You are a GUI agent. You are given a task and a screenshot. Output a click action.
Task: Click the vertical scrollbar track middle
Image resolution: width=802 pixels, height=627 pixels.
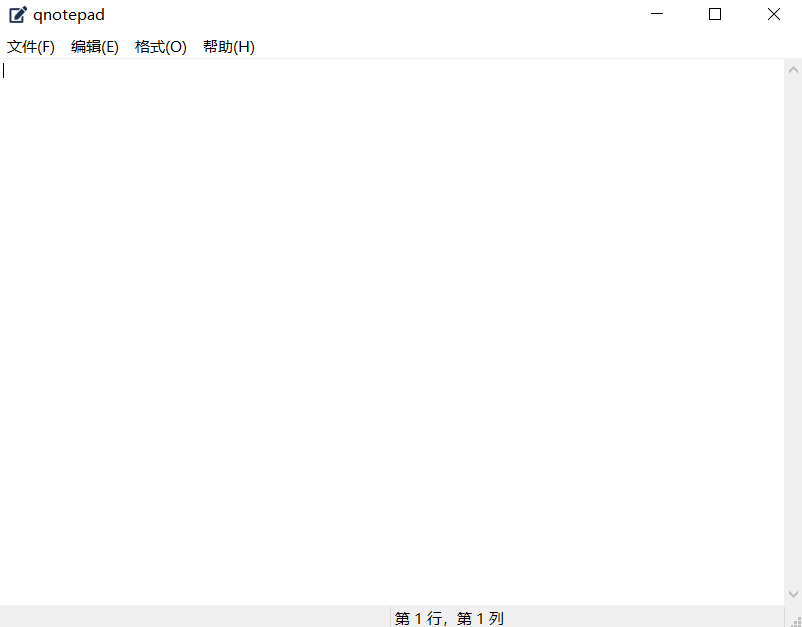(x=793, y=330)
